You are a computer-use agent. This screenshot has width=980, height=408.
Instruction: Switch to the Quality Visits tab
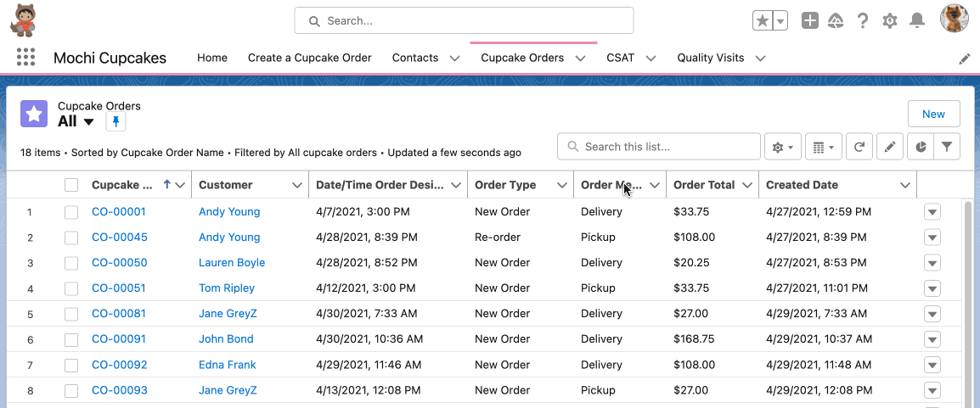click(x=711, y=58)
